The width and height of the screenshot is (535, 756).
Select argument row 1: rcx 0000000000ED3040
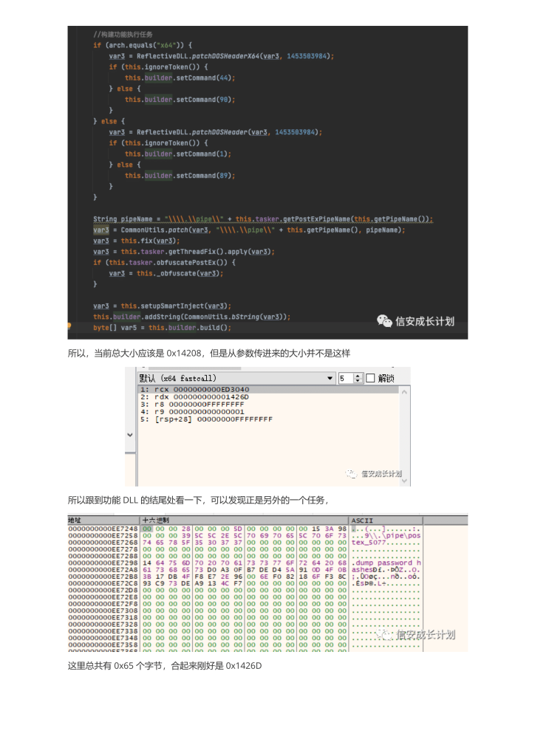click(269, 389)
